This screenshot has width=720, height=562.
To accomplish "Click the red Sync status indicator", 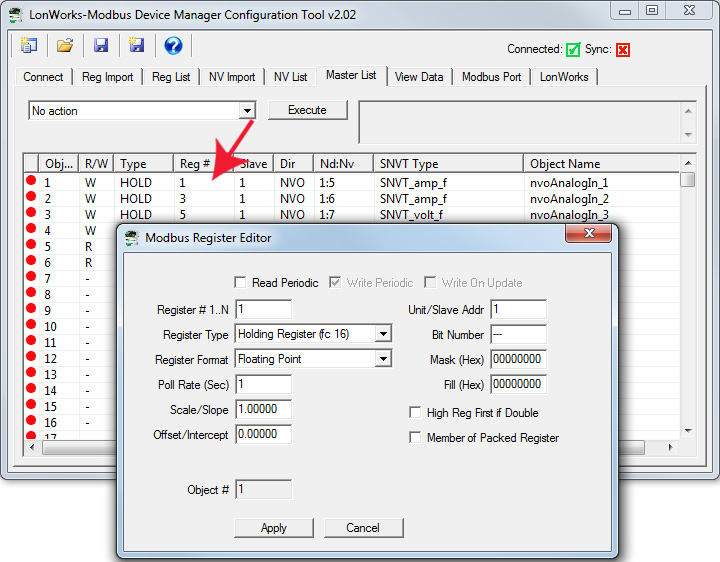I will point(623,49).
